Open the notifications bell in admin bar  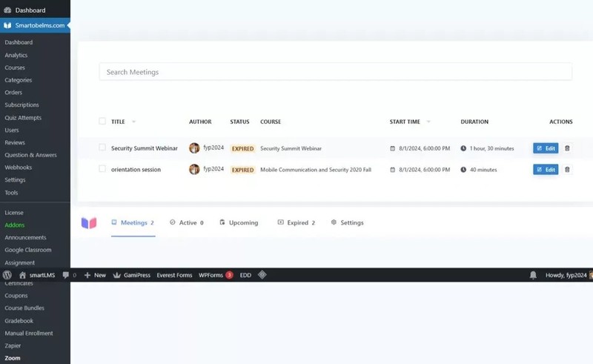tap(533, 275)
